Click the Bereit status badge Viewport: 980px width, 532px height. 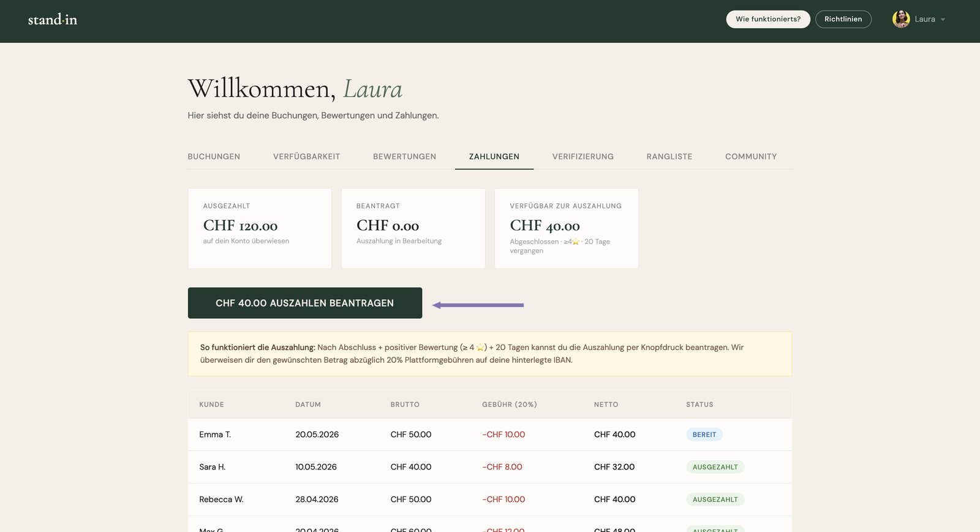[x=704, y=435]
